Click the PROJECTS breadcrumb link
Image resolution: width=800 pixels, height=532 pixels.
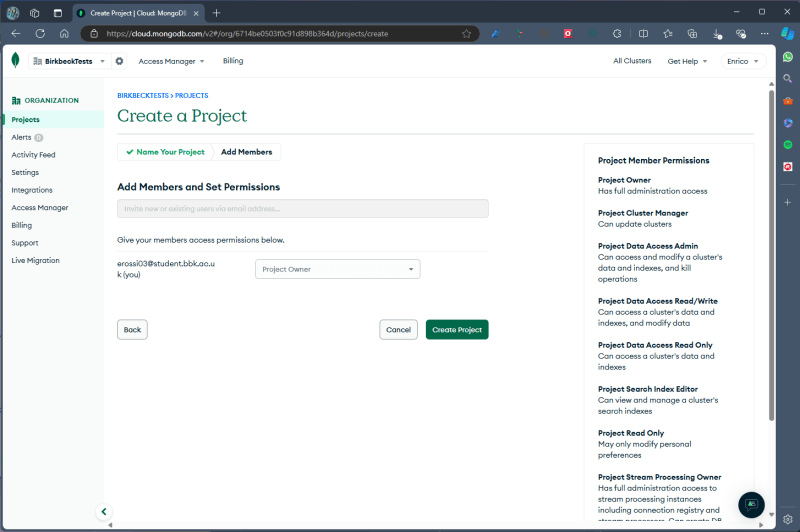point(192,95)
